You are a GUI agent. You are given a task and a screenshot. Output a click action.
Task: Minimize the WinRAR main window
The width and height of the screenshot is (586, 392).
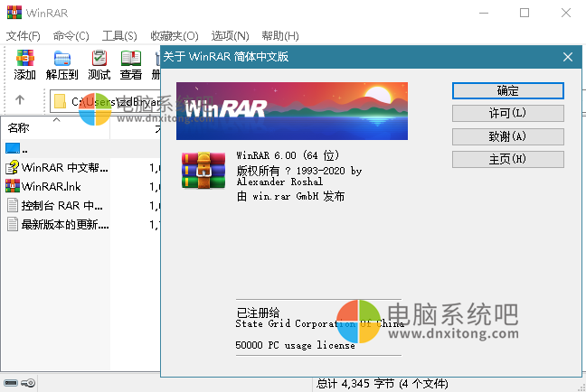(484, 13)
